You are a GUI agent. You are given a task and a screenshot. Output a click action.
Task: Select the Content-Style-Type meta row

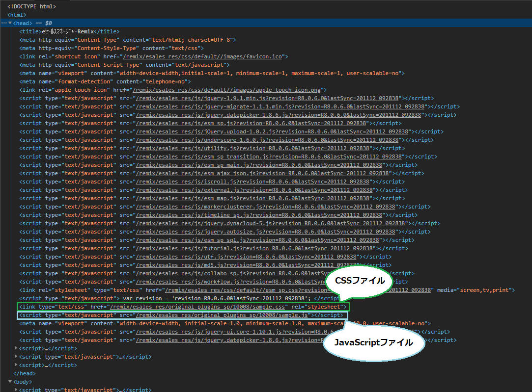(x=112, y=48)
